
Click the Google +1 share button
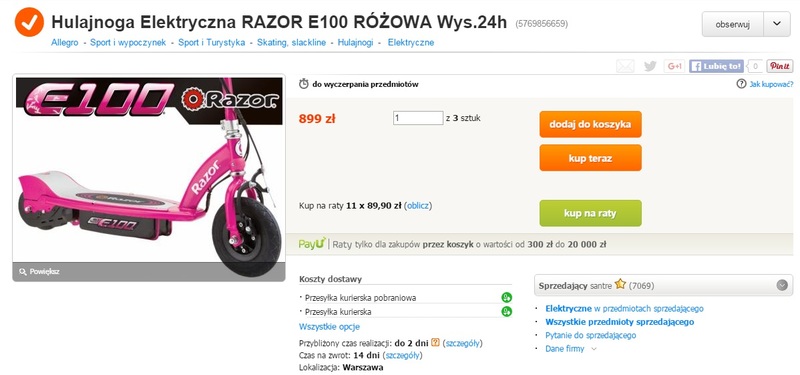click(674, 66)
